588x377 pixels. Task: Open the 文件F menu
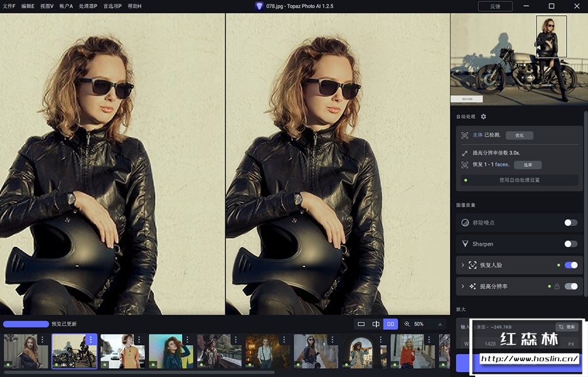[x=9, y=6]
